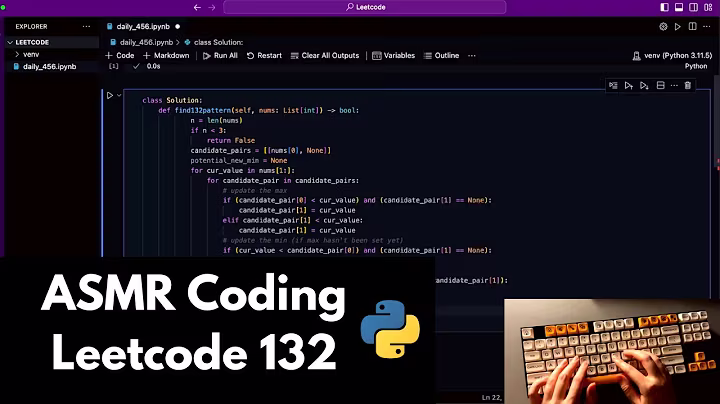Screen dimensions: 720x404
Task: Open Explorer more actions ellipsis
Action: pos(86,27)
